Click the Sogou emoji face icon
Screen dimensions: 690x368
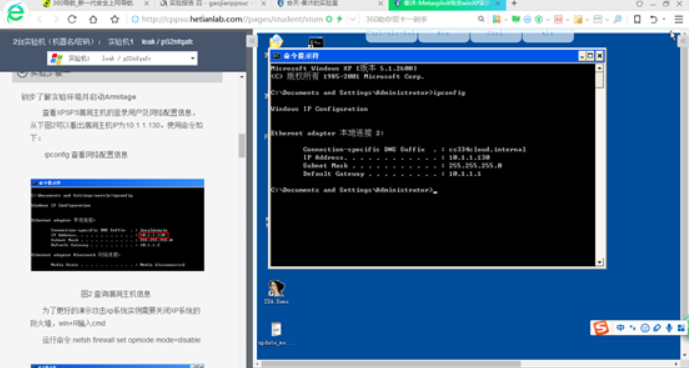click(x=645, y=328)
